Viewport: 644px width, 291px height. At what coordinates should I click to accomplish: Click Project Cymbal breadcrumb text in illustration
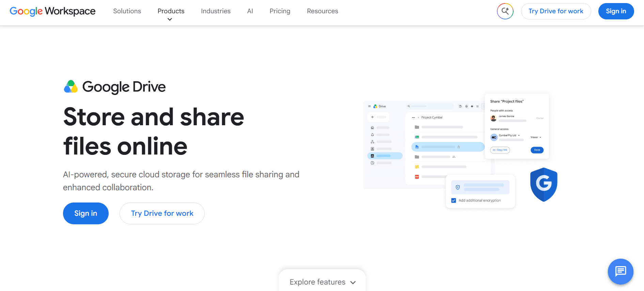[x=432, y=117]
